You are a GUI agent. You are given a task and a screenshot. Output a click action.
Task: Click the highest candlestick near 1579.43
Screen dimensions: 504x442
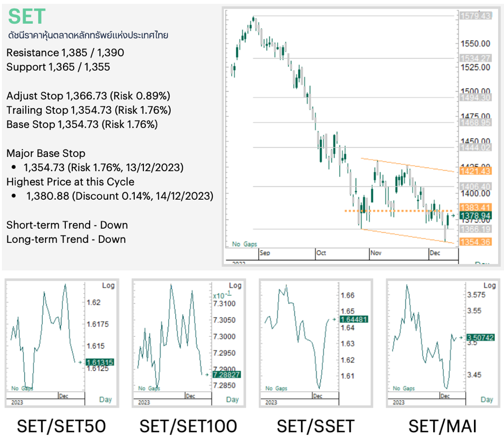(x=253, y=19)
